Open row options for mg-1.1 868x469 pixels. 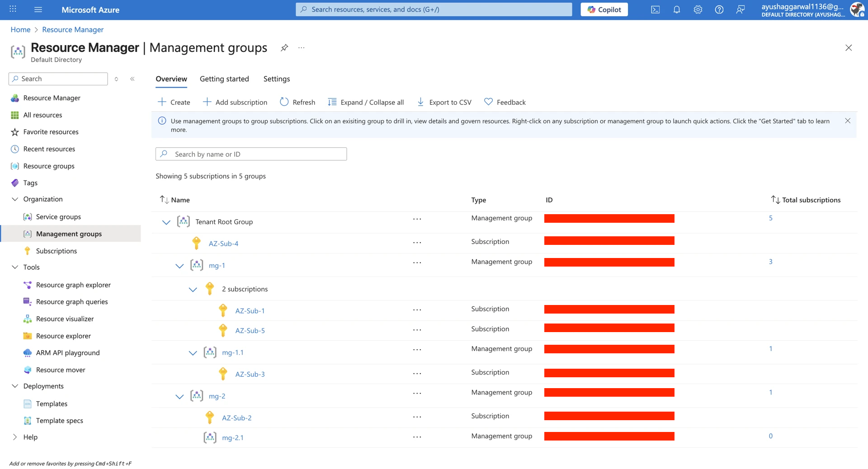(417, 349)
